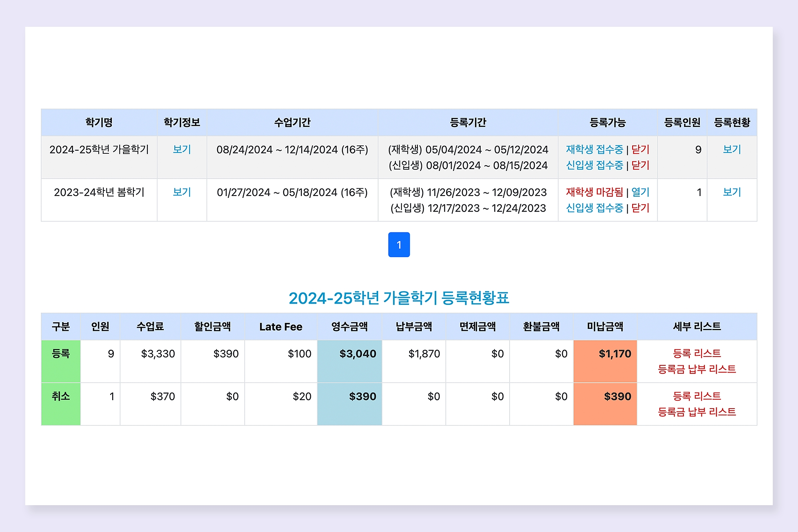Screen dimensions: 798x532
Task: Close 신입생 접수중 for 봄학기
Action: point(640,208)
